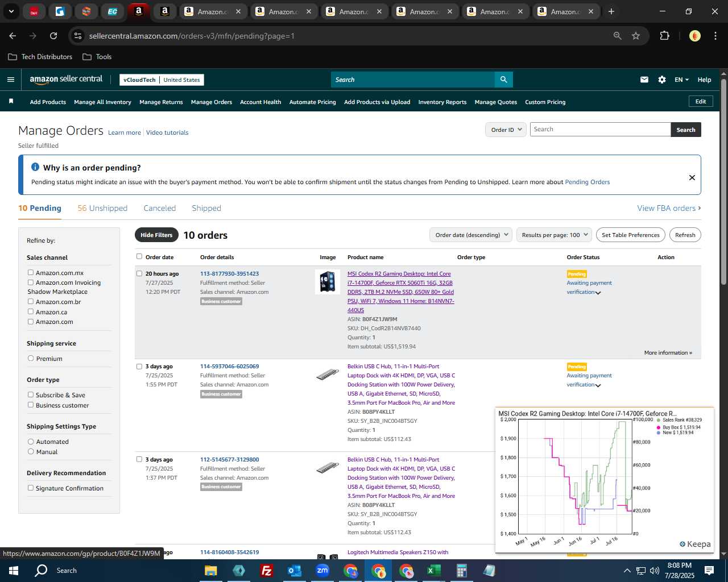
Task: Open the browser Extensions puzzle icon
Action: point(664,36)
